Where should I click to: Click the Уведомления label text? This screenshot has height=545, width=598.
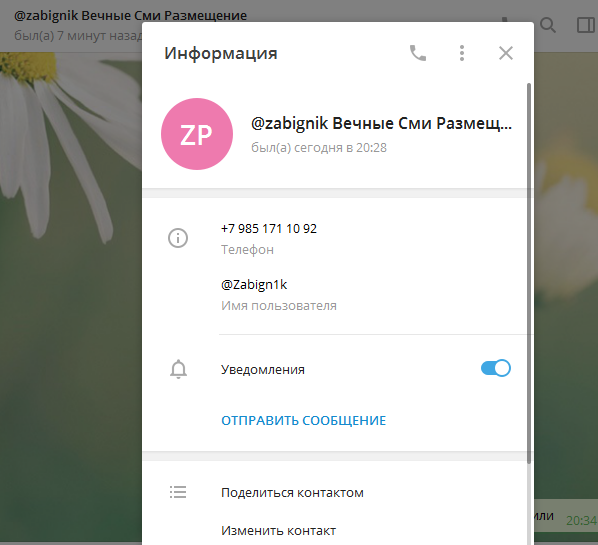(263, 369)
